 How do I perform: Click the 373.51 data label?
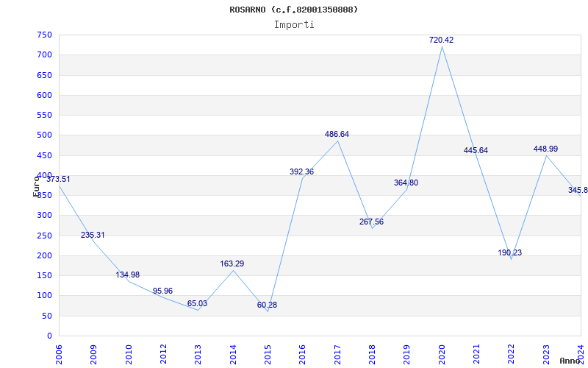58,179
